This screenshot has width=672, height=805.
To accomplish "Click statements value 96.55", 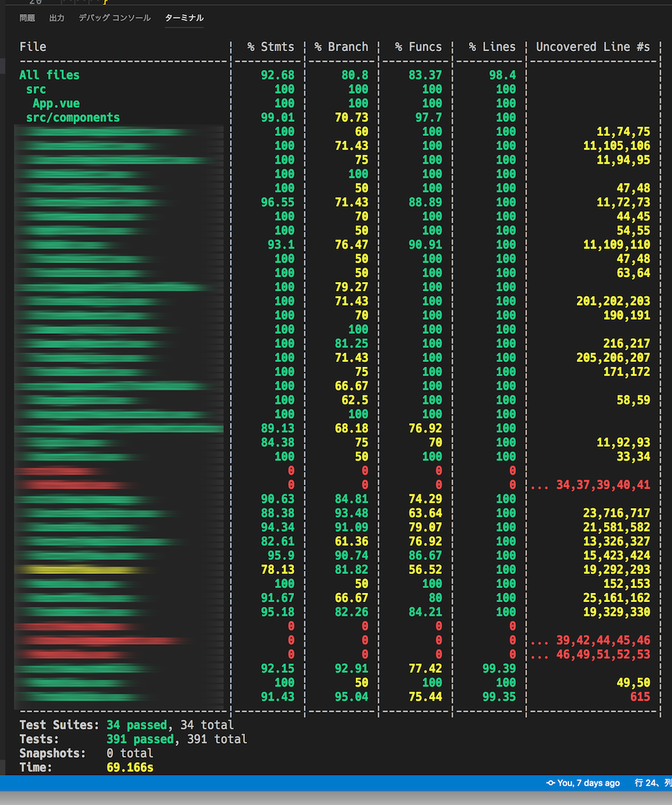I will [x=278, y=202].
